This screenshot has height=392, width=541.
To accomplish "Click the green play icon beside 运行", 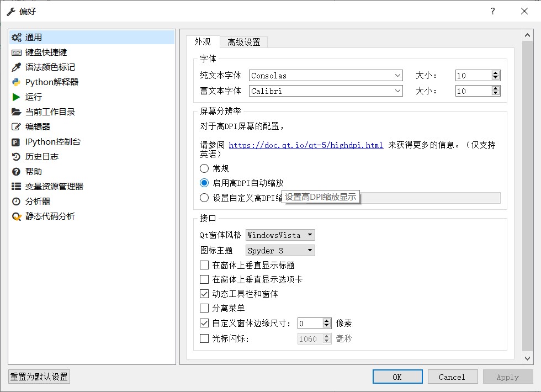I will click(x=16, y=97).
